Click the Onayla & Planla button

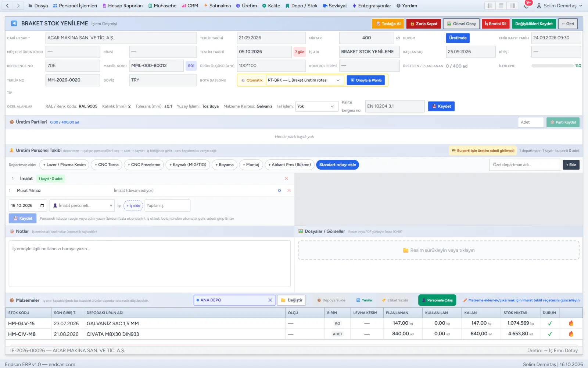pos(366,80)
